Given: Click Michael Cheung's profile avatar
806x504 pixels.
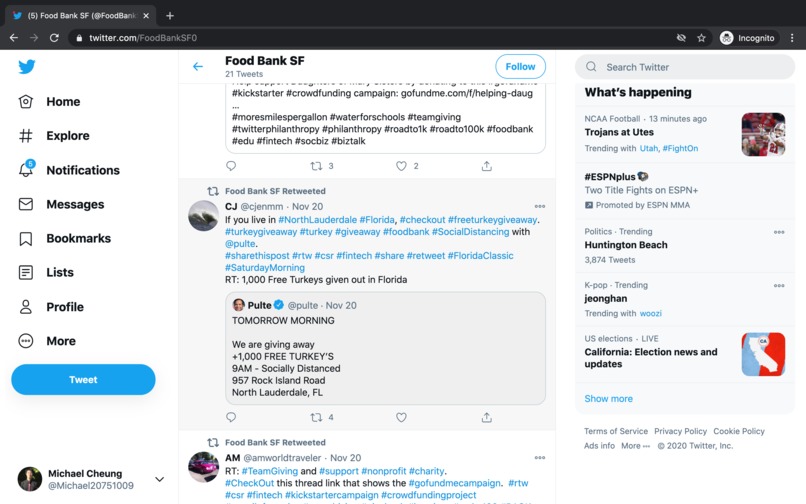Looking at the screenshot, I should 30,479.
